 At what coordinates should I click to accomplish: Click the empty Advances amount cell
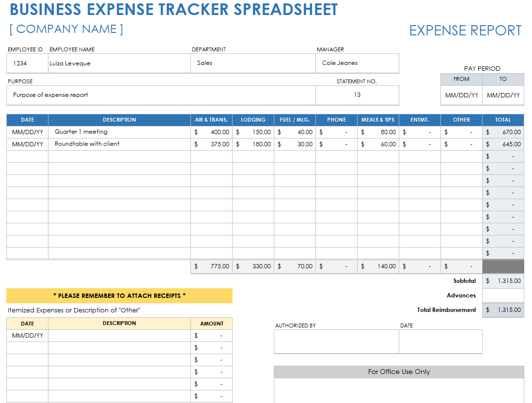(x=503, y=295)
